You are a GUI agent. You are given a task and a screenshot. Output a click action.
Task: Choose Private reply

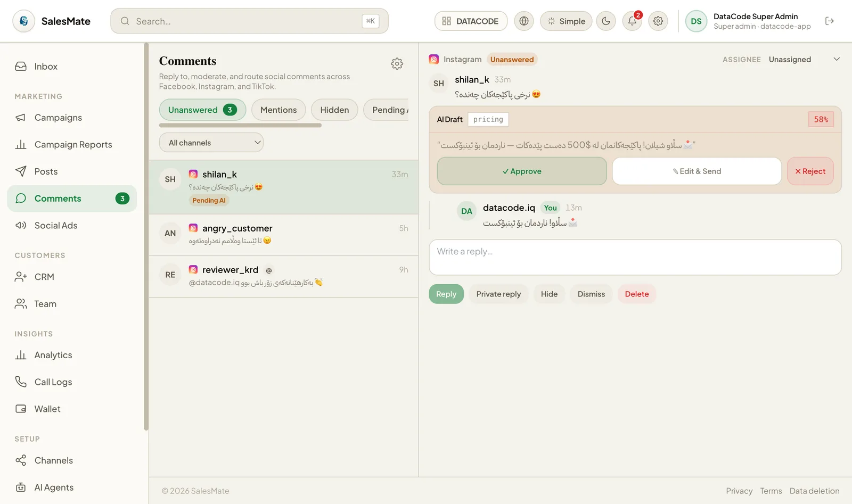tap(498, 294)
